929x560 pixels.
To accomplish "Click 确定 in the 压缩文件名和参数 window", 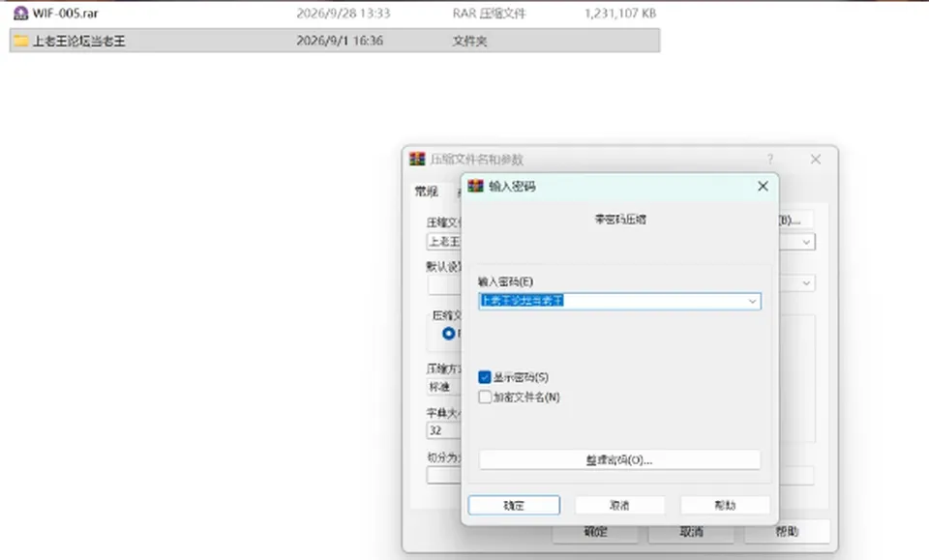I will pos(595,532).
